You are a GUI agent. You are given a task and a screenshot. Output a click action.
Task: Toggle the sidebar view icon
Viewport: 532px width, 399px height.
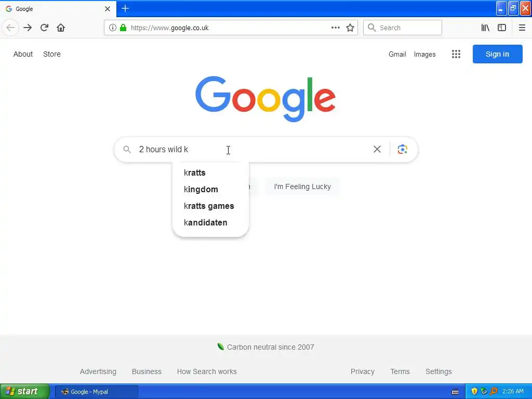(502, 28)
